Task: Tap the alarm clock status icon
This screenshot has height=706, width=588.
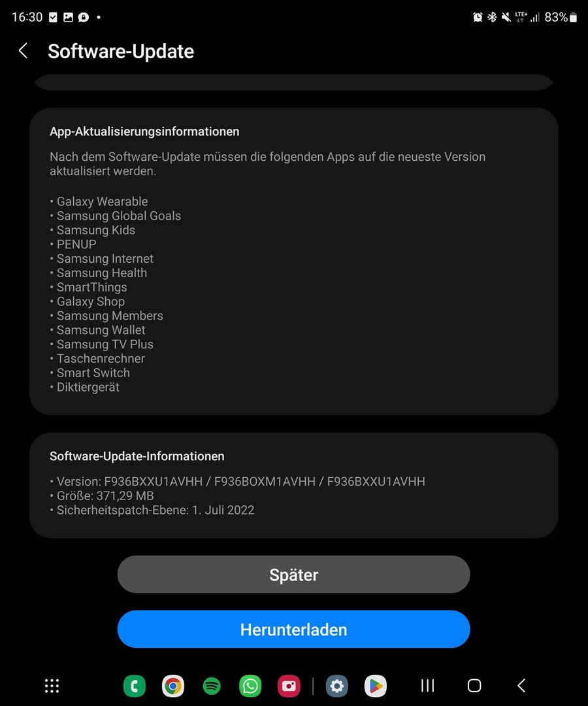Action: tap(478, 17)
